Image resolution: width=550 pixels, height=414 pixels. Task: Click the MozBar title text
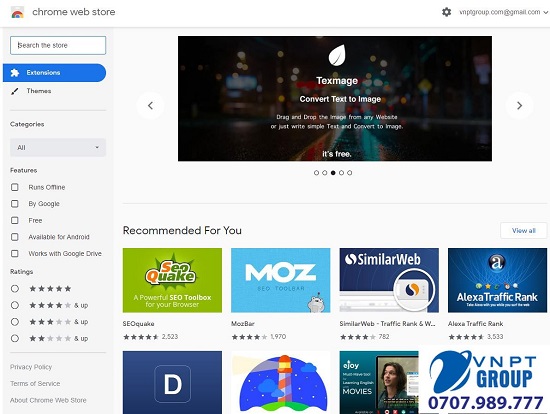tap(243, 323)
